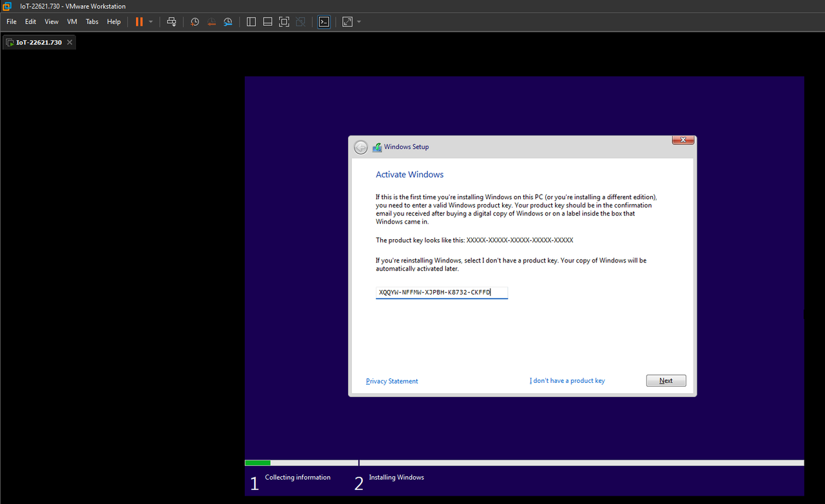Click the Unity mode toolbar icon

[300, 22]
